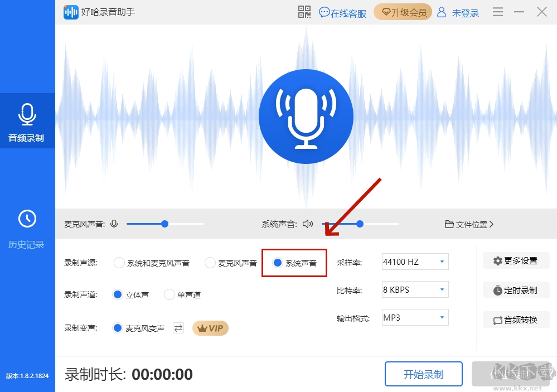Click the swap icon beside 麦克风变声

tap(178, 328)
